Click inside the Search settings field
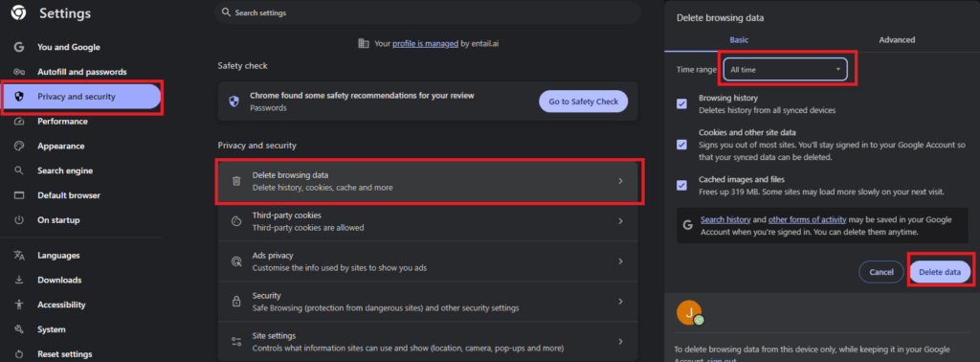Image resolution: width=980 pixels, height=362 pixels. click(428, 12)
